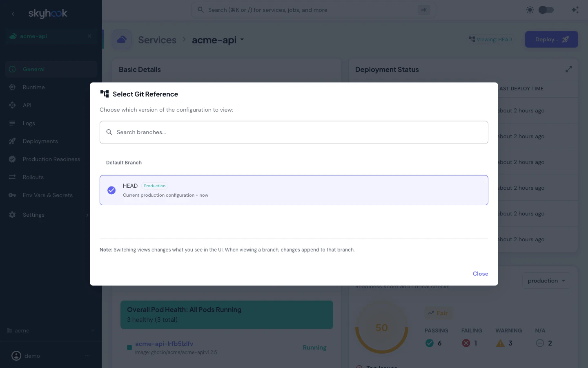Click the skyhook logo
588x368 pixels.
coord(48,13)
